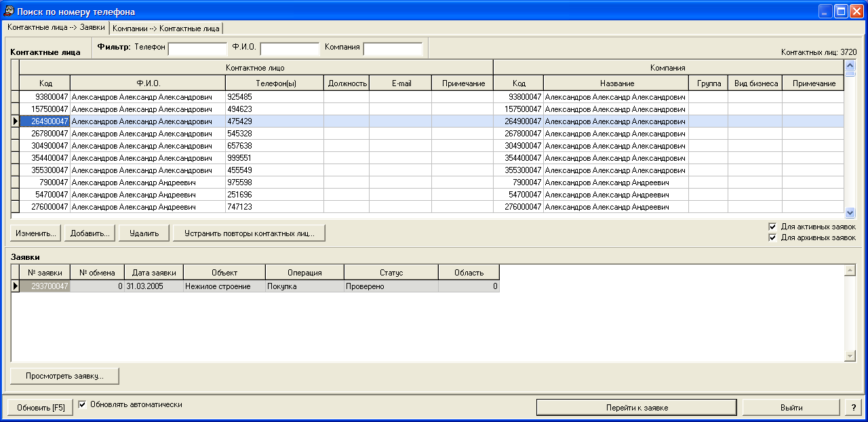Click the Перейти к заявке button
This screenshot has width=868, height=422.
(637, 408)
